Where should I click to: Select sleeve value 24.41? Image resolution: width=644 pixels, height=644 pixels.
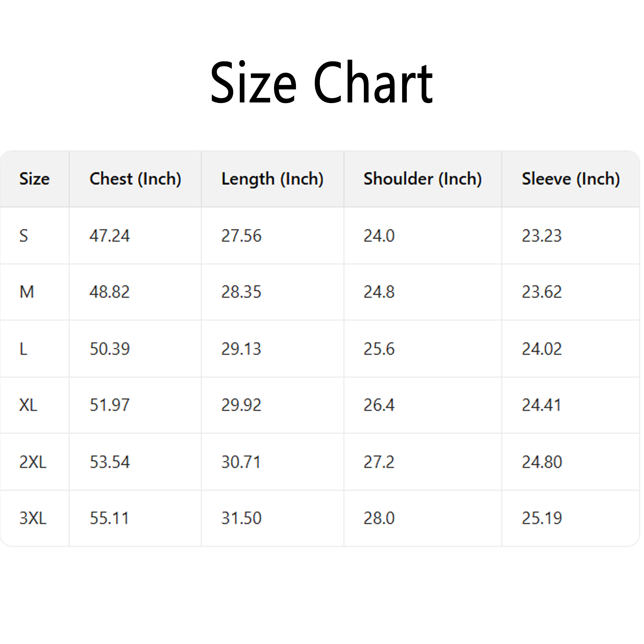pos(542,405)
